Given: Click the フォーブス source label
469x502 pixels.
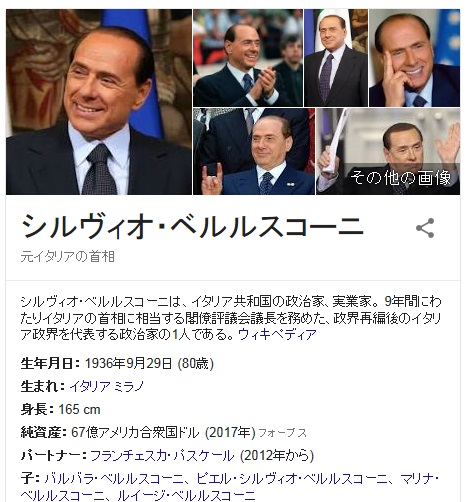Looking at the screenshot, I should click(x=282, y=433).
